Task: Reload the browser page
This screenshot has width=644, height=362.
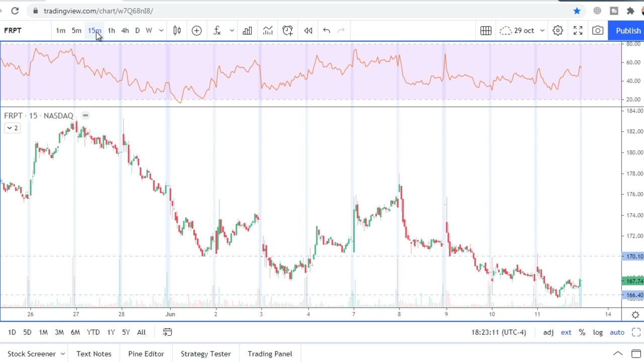Action: tap(15, 11)
